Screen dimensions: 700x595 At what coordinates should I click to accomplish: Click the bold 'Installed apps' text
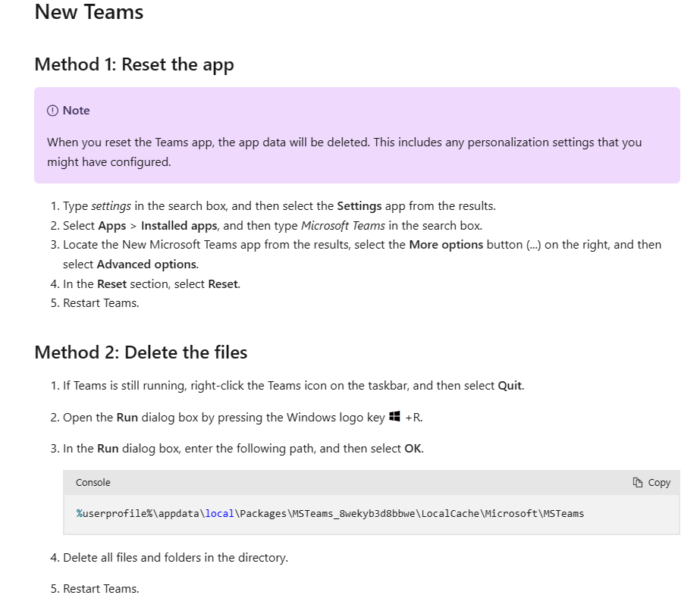click(179, 226)
